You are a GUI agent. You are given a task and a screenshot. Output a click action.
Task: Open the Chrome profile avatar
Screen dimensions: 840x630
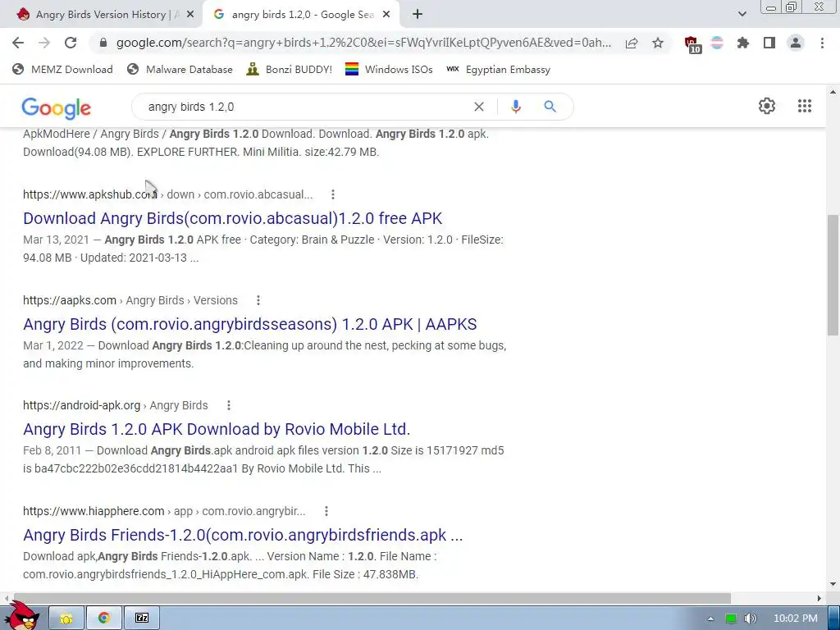pyautogui.click(x=796, y=43)
